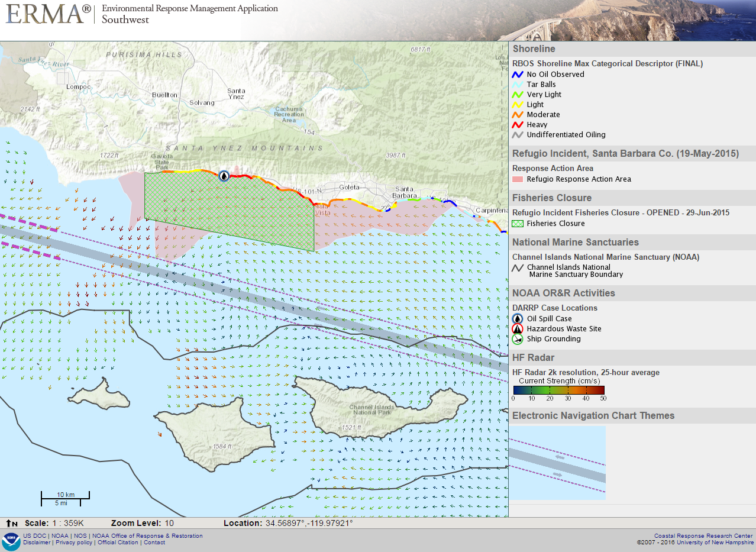Click the Cachuma Recreation Area map label

click(287, 115)
